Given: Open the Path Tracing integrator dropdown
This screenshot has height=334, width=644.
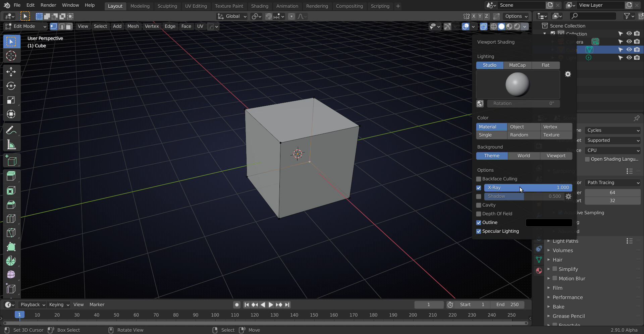Looking at the screenshot, I should 613,183.
